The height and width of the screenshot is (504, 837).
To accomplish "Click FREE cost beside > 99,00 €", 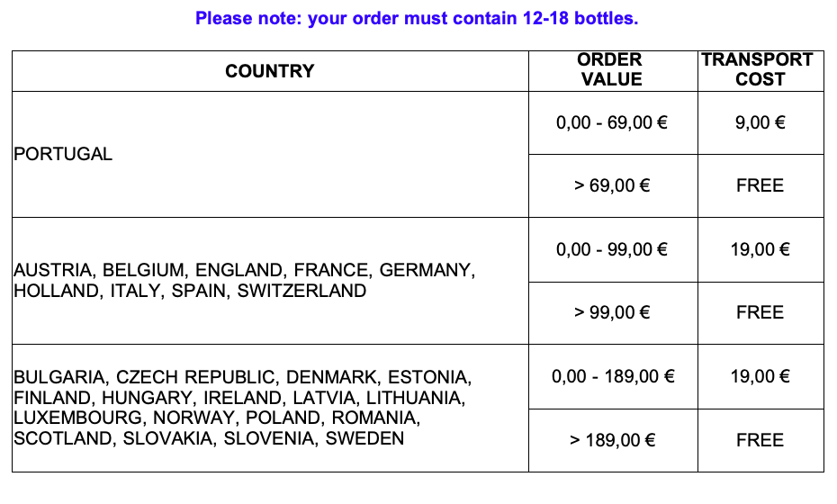I will pyautogui.click(x=760, y=313).
